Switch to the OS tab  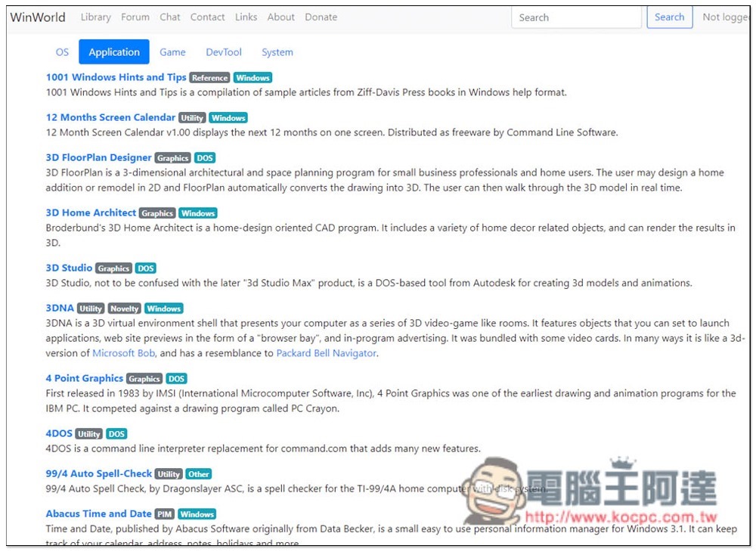coord(62,51)
